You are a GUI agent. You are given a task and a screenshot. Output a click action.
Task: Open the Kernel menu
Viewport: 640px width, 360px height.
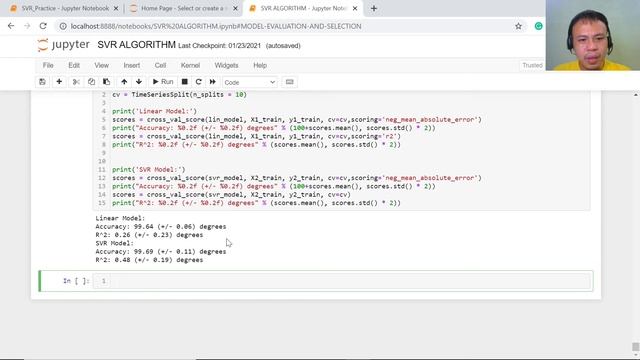pos(190,65)
